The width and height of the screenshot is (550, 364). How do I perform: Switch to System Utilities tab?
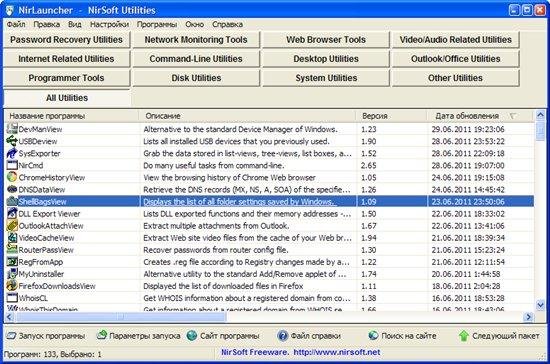click(x=326, y=78)
